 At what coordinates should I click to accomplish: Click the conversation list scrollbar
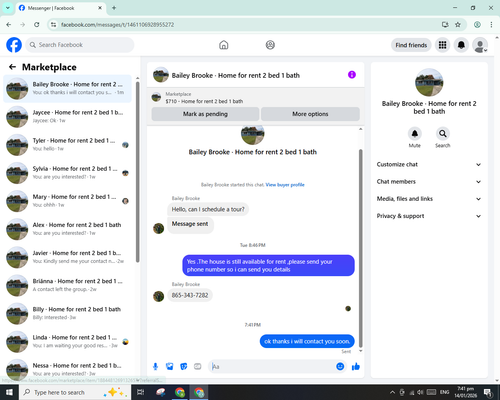pos(137,172)
